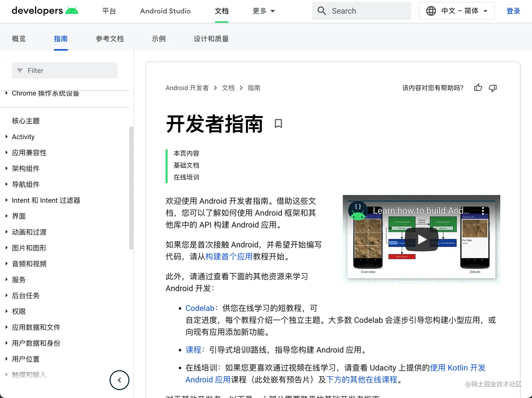Play the Learn how to build video

pyautogui.click(x=422, y=240)
